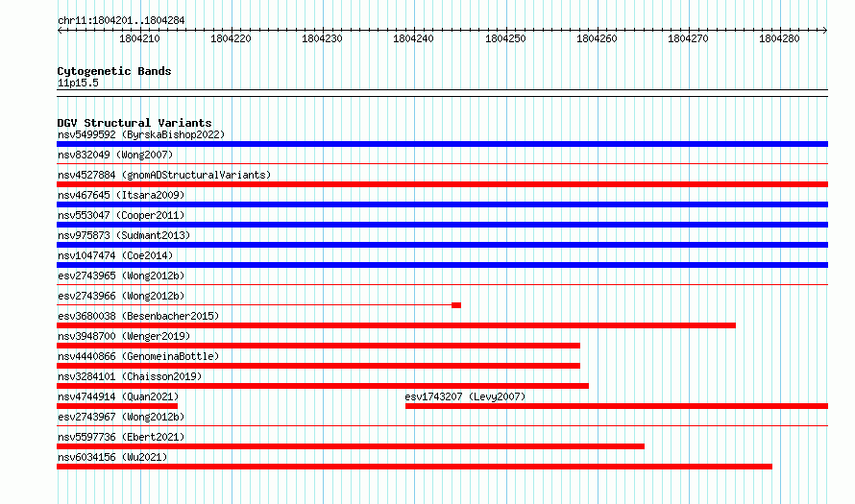
Task: Click the nsv5499592 (ByrskaBishop2022) variant label
Action: point(141,134)
